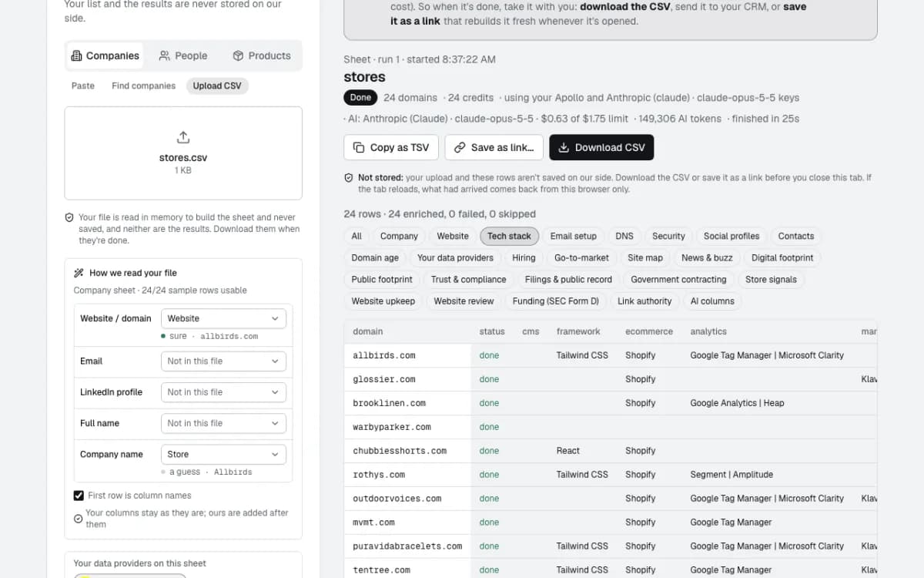Select the Domain age column group
The height and width of the screenshot is (578, 924).
point(375,257)
